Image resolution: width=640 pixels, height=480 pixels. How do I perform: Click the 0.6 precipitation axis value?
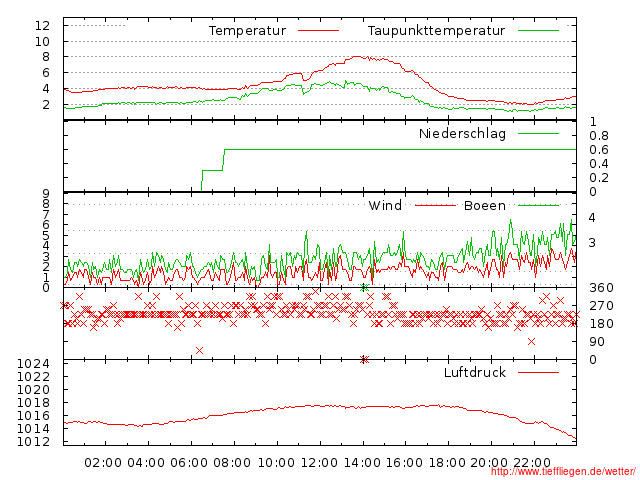599,150
